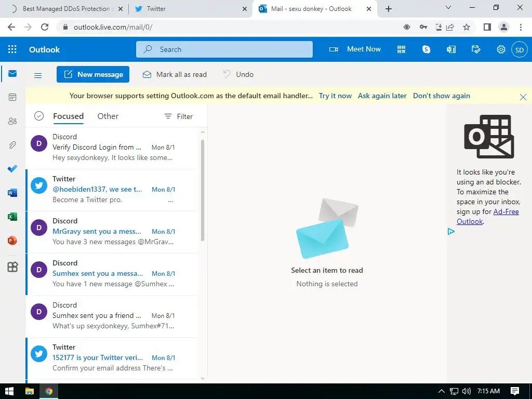Click Mark all as read

175,74
